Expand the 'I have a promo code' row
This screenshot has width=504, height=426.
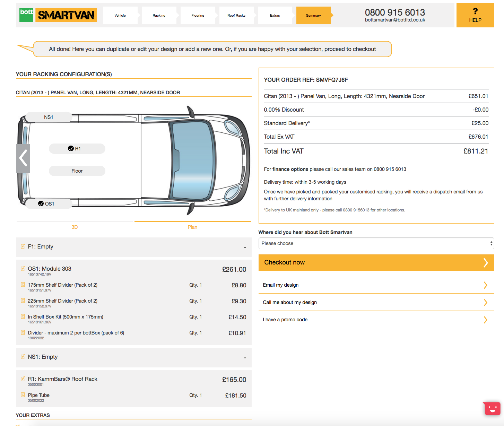[x=376, y=320]
